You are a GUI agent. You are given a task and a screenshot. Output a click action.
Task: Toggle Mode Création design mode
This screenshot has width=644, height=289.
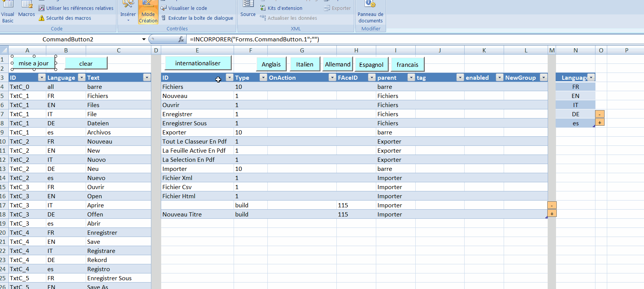(148, 12)
